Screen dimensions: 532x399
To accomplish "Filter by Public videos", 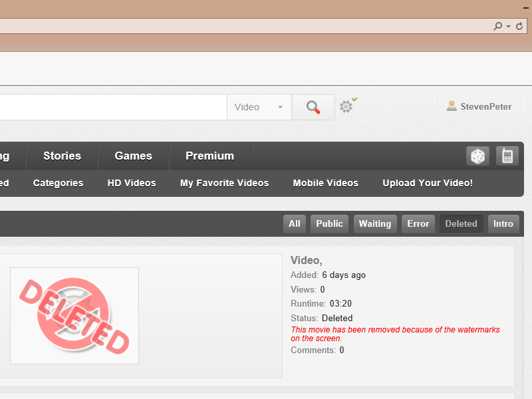I will pos(329,224).
